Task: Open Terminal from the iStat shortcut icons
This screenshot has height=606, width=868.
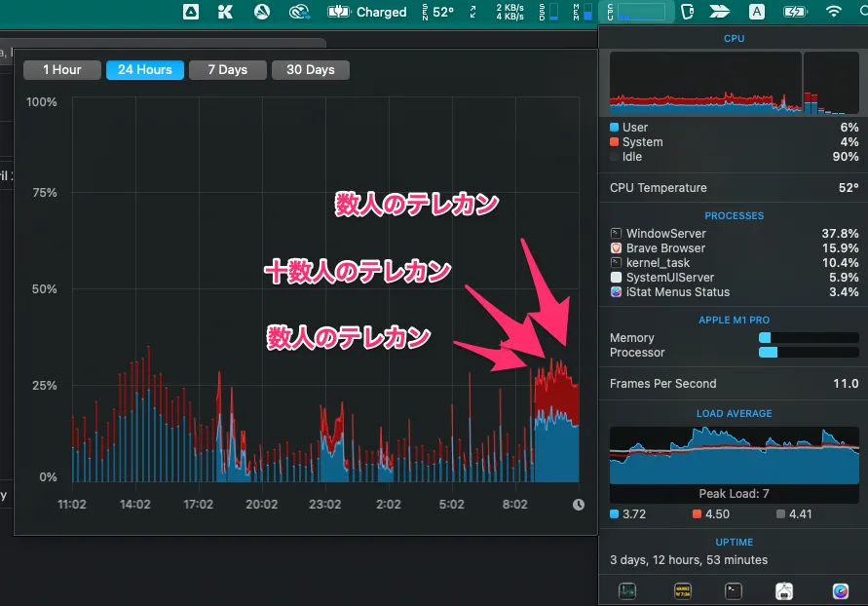Action: point(734,590)
